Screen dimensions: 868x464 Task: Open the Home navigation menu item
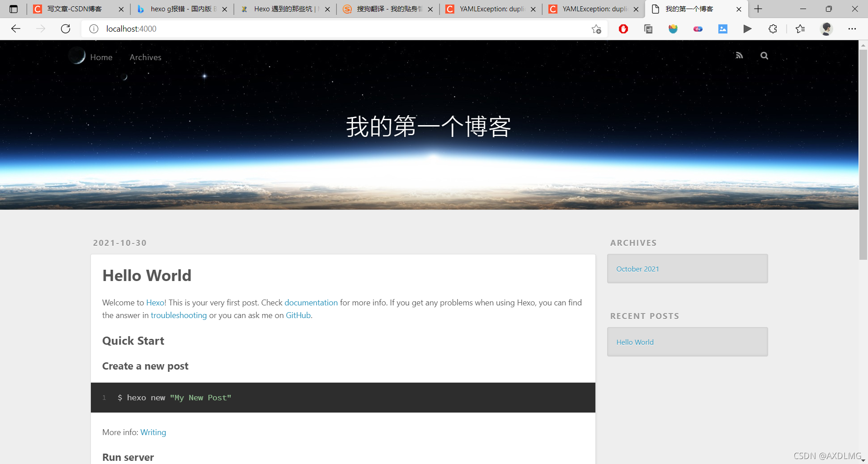point(101,57)
